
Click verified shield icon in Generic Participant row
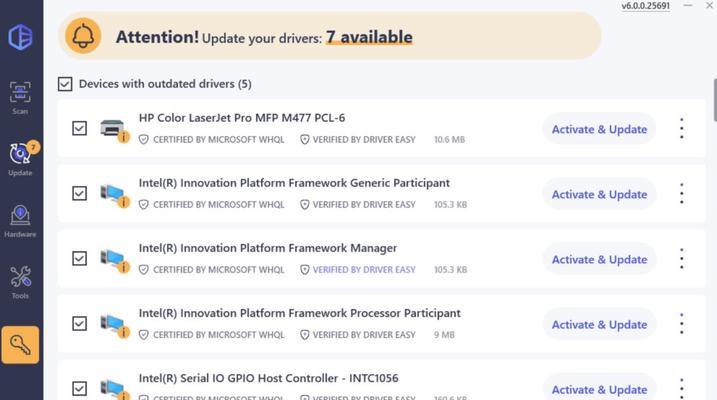point(305,204)
